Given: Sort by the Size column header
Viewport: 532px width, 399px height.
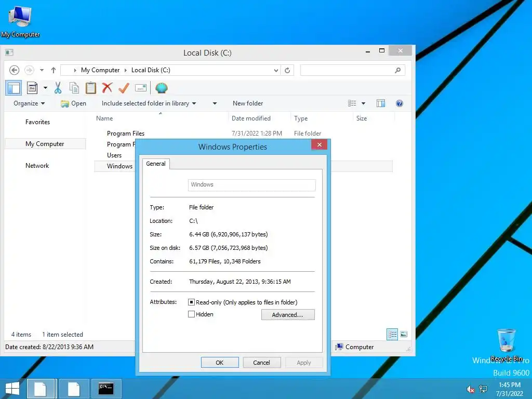Looking at the screenshot, I should click(x=362, y=118).
